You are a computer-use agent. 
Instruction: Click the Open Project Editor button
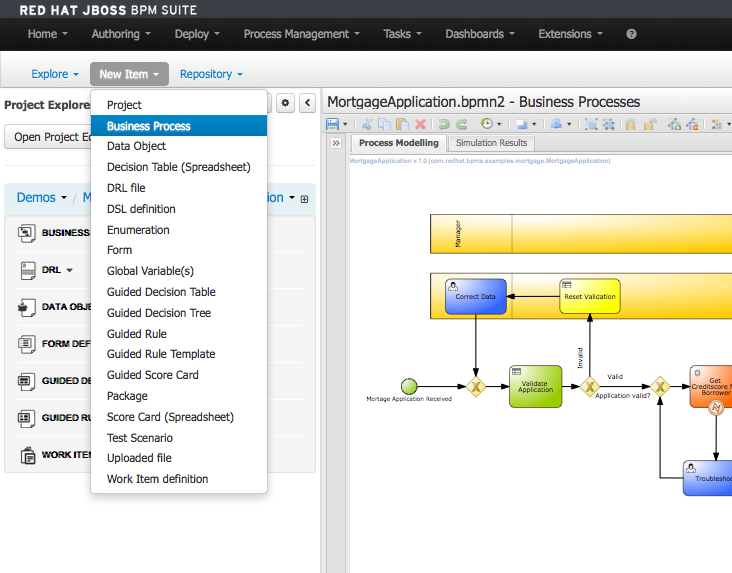[48, 137]
